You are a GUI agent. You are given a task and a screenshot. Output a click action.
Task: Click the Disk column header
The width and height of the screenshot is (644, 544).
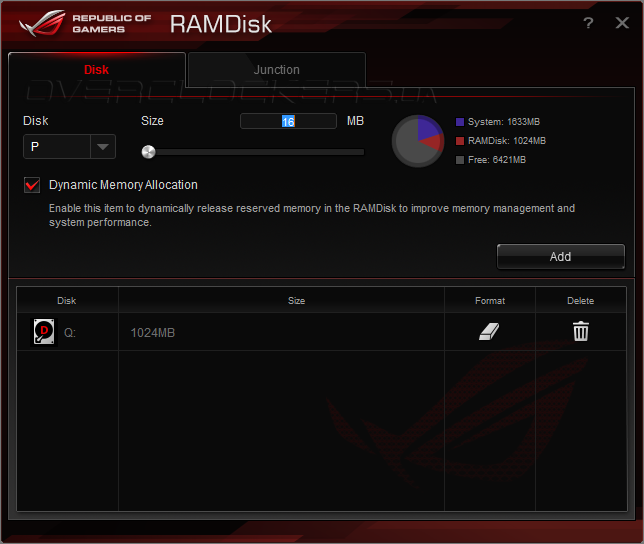coord(67,301)
